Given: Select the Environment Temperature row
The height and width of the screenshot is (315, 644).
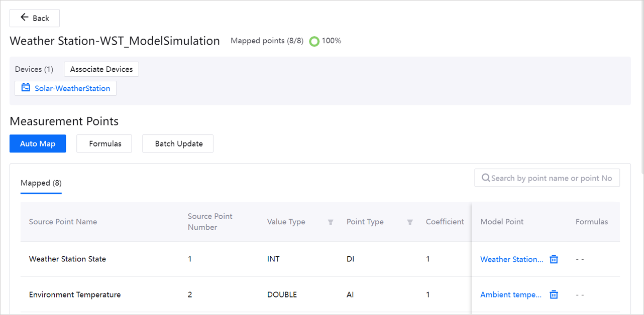Looking at the screenshot, I should click(x=75, y=294).
